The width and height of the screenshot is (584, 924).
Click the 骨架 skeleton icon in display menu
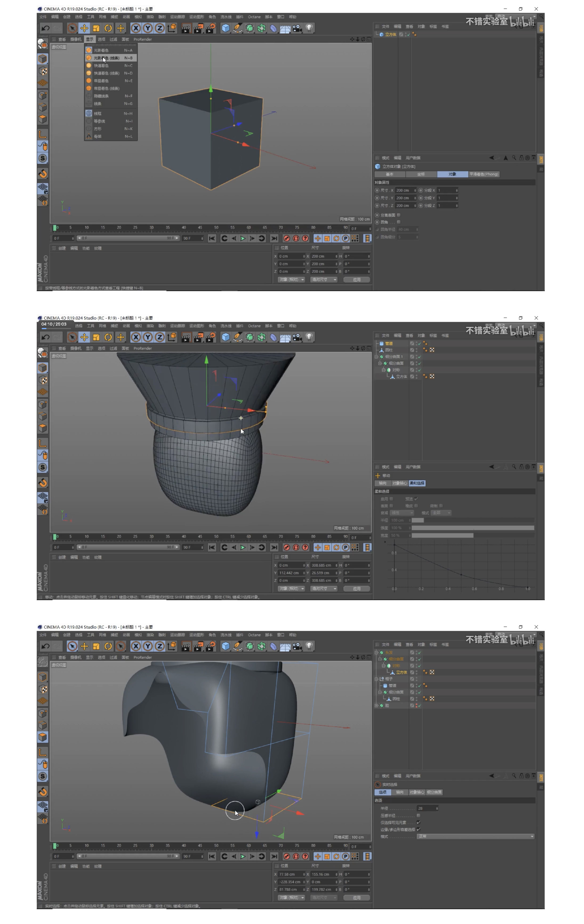89,136
